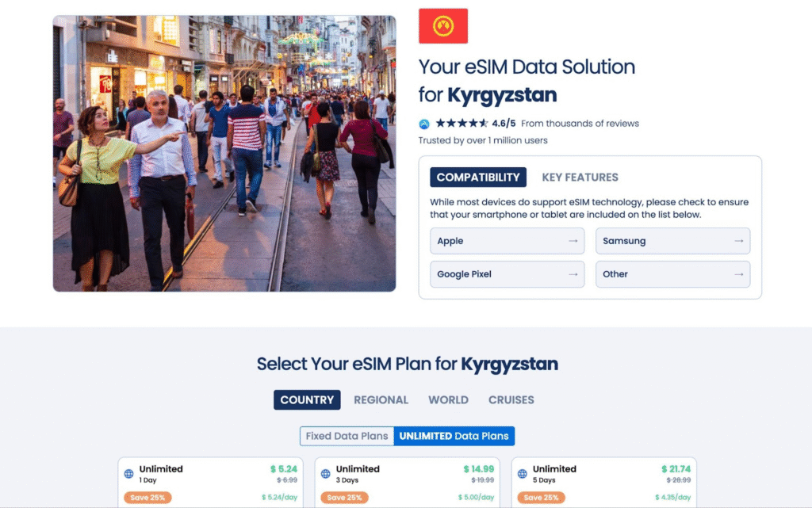Choose the CRUISES plans tab
This screenshot has width=812, height=508.
pos(511,400)
